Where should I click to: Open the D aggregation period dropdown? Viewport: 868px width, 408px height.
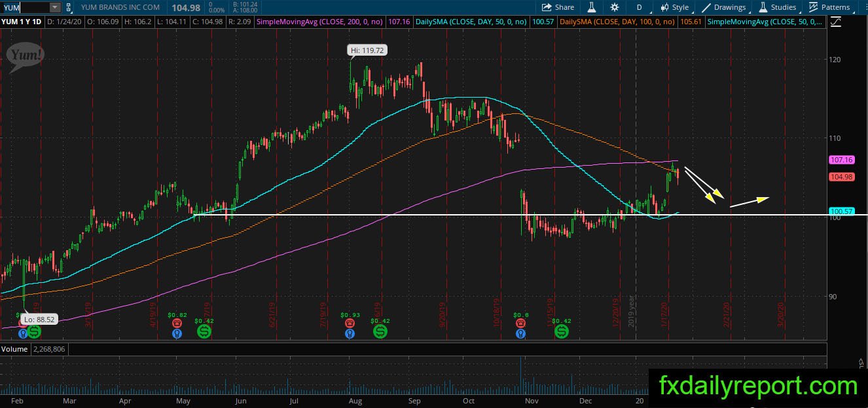pyautogui.click(x=639, y=7)
